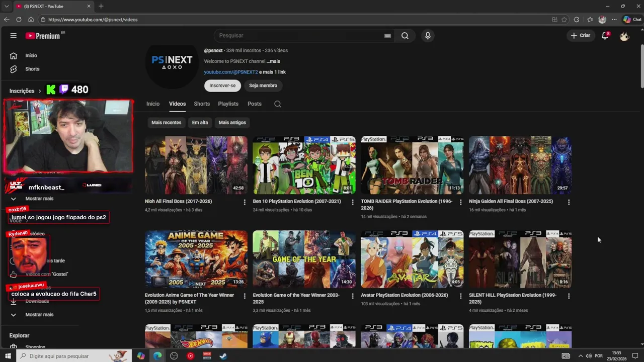Open options for SILENT HILL PlayStation Evolution video
This screenshot has height=362, width=644.
(569, 296)
